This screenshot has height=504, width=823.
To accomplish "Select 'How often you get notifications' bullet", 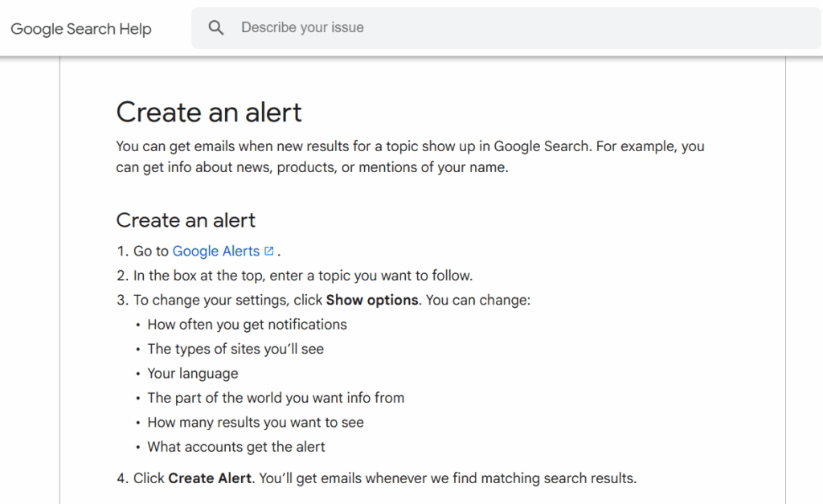I will (247, 325).
